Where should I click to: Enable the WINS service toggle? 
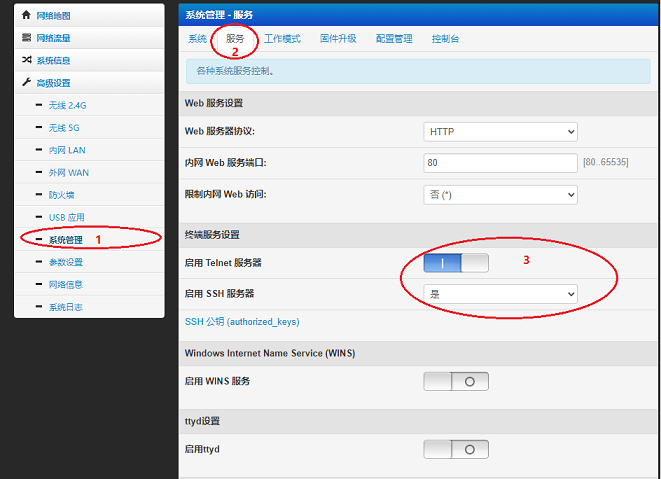pyautogui.click(x=456, y=381)
